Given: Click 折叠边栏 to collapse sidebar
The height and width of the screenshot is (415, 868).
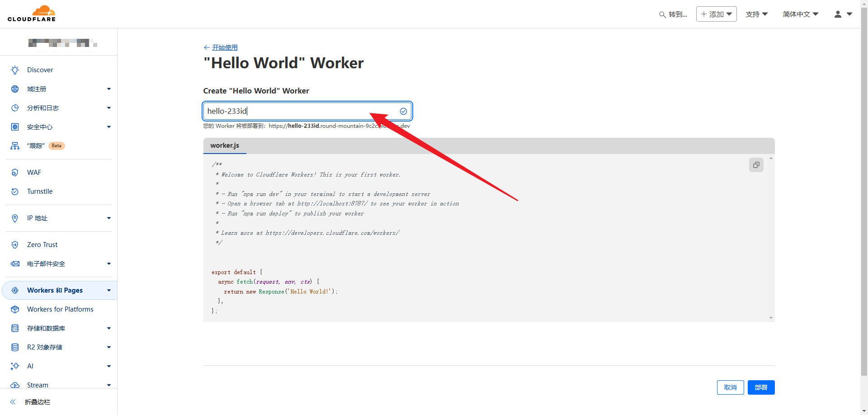Looking at the screenshot, I should point(38,402).
